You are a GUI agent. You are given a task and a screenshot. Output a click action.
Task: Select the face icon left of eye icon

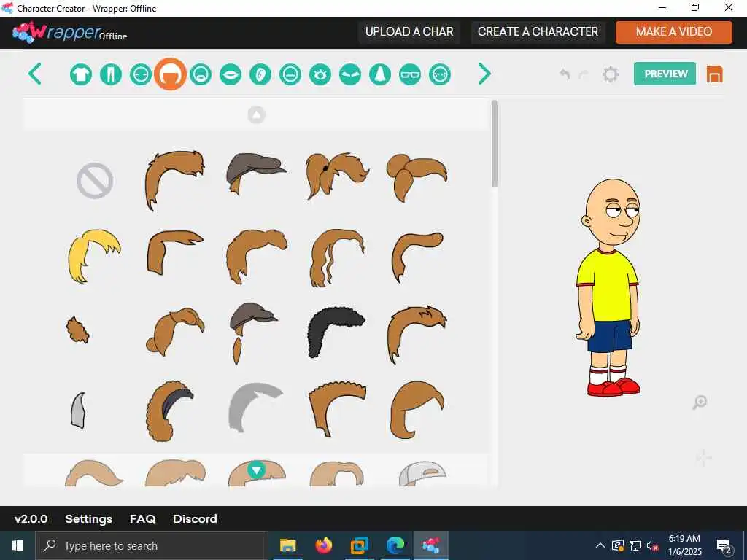[290, 74]
